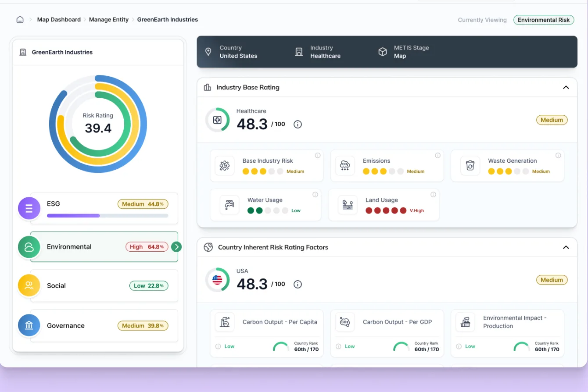Select the Environmental cloud icon

click(29, 247)
